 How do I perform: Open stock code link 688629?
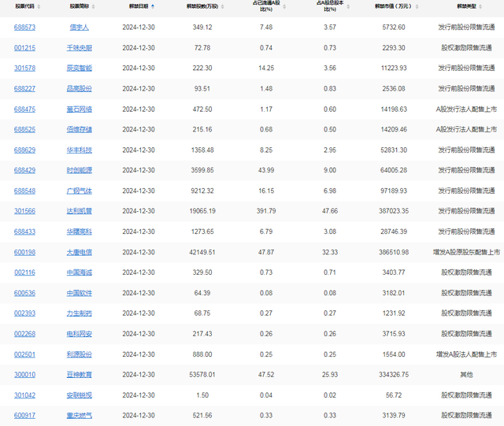click(24, 150)
